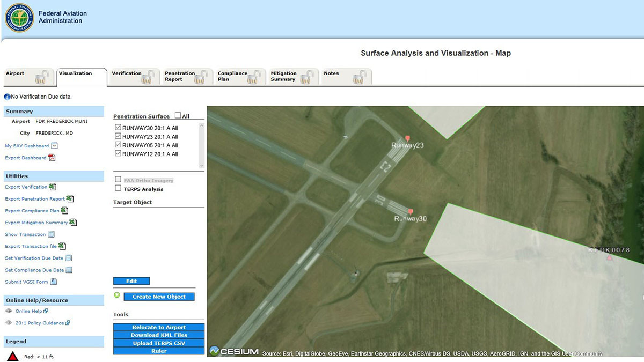Enable the TERPS Analysis checkbox
Image resolution: width=644 pixels, height=362 pixels.
click(117, 188)
